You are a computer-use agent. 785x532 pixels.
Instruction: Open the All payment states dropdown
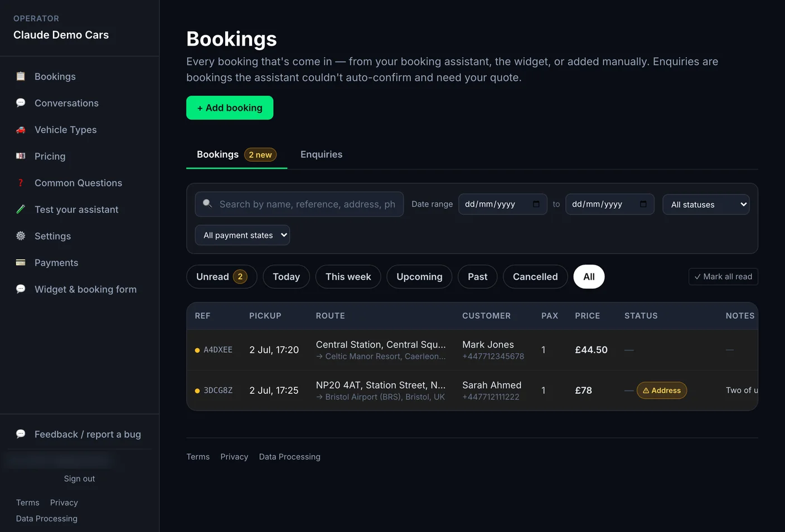pos(243,235)
